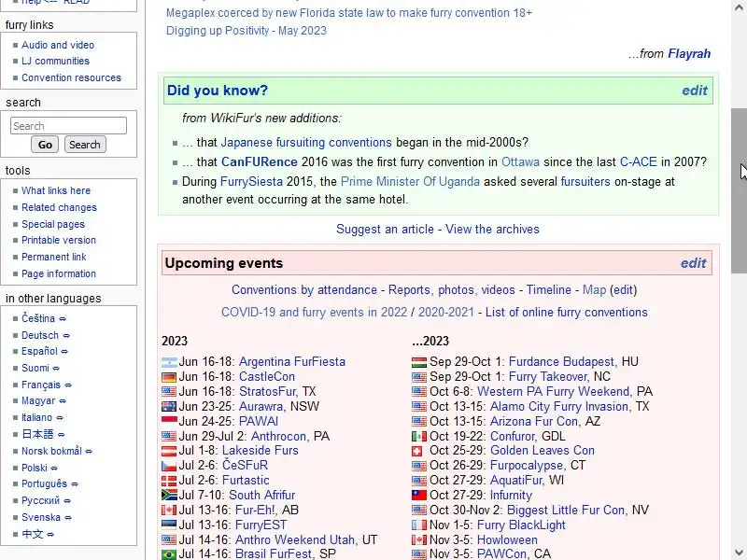Click the French flag beside Furry BlackLight
This screenshot has height=560, width=747.
418,525
